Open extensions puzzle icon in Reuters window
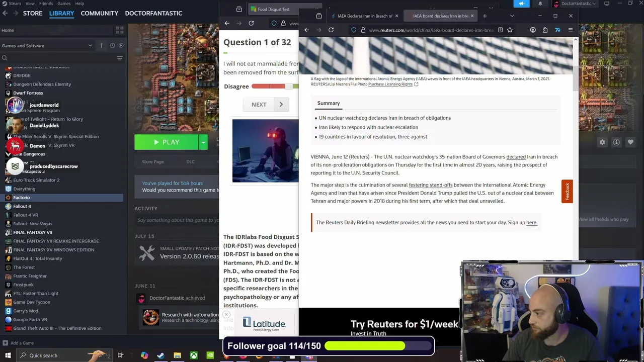This screenshot has height=362, width=644. [545, 30]
